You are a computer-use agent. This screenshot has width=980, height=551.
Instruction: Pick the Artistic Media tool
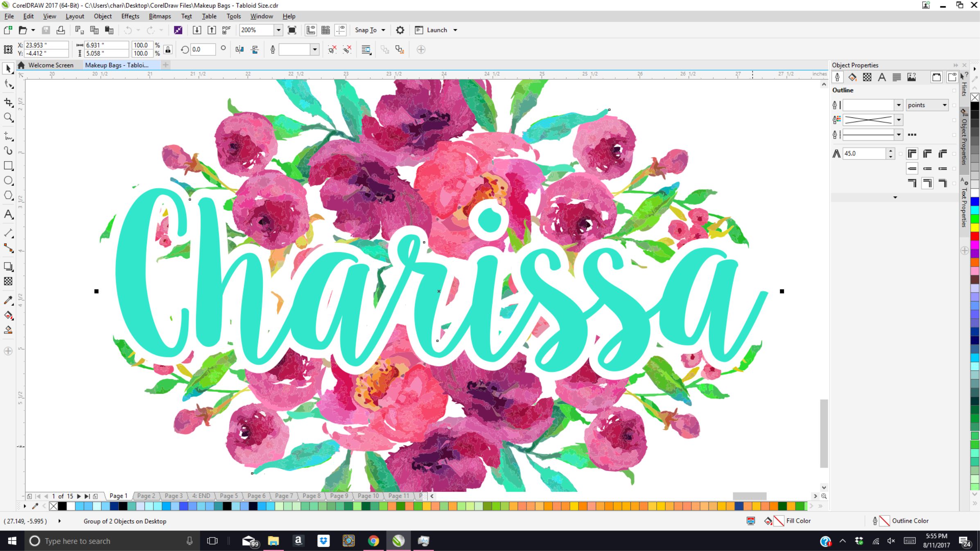[8, 151]
